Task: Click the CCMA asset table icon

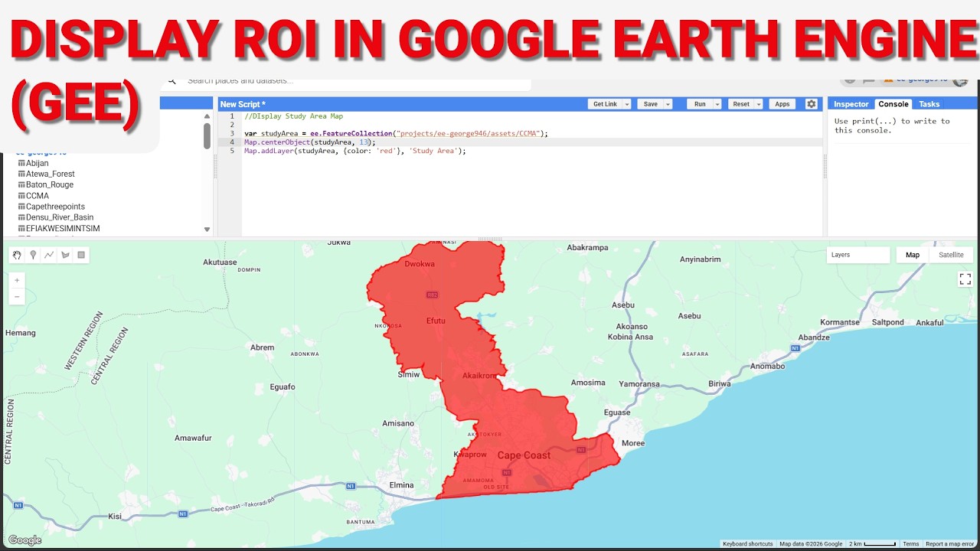Action: 21,196
